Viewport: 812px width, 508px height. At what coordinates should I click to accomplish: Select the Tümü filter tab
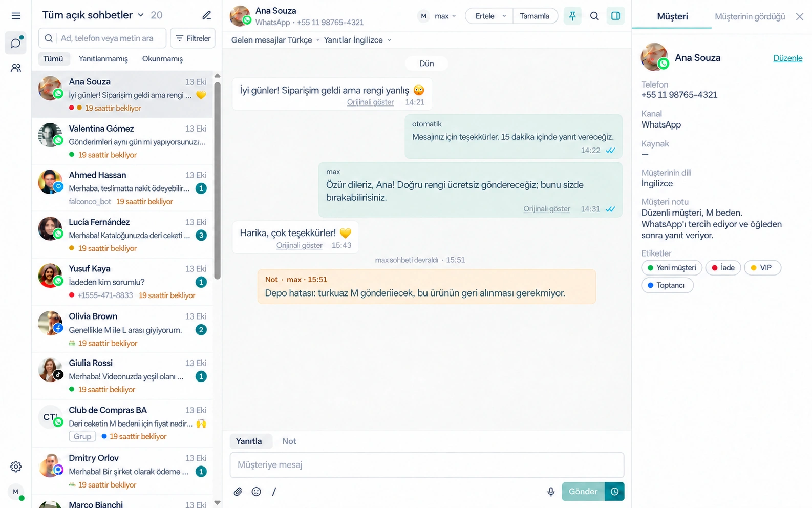pyautogui.click(x=53, y=59)
